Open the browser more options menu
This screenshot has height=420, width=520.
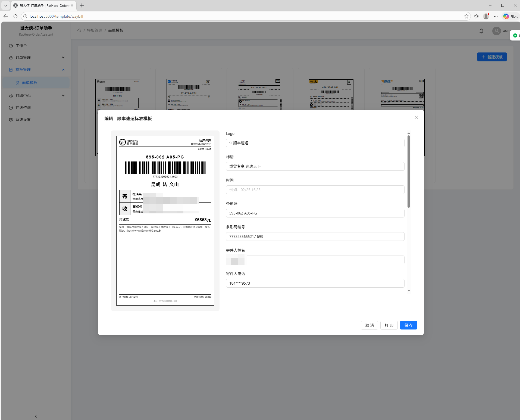pyautogui.click(x=496, y=16)
